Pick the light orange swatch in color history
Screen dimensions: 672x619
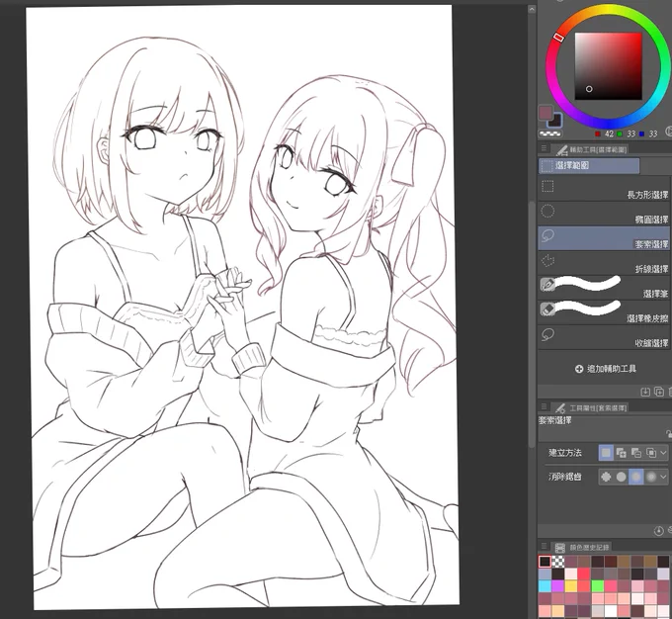(x=558, y=610)
